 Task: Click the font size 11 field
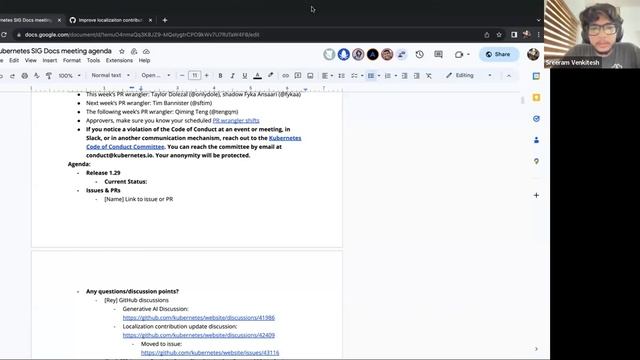tap(195, 76)
